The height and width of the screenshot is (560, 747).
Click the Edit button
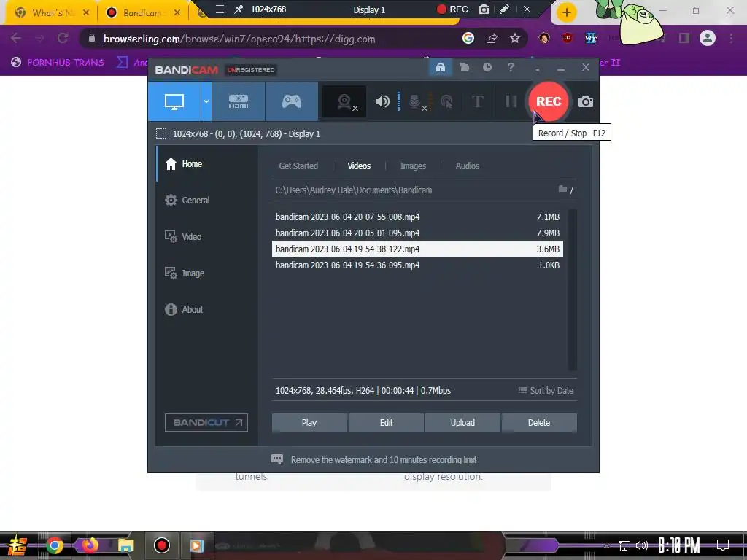(386, 423)
